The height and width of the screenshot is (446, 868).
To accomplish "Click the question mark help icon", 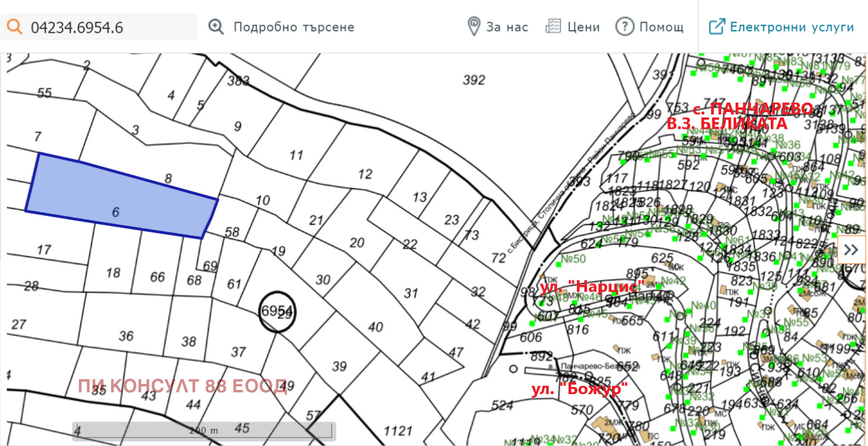I will tap(624, 27).
